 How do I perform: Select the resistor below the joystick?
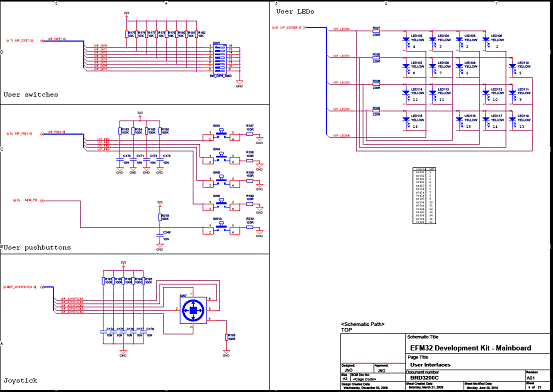click(226, 337)
